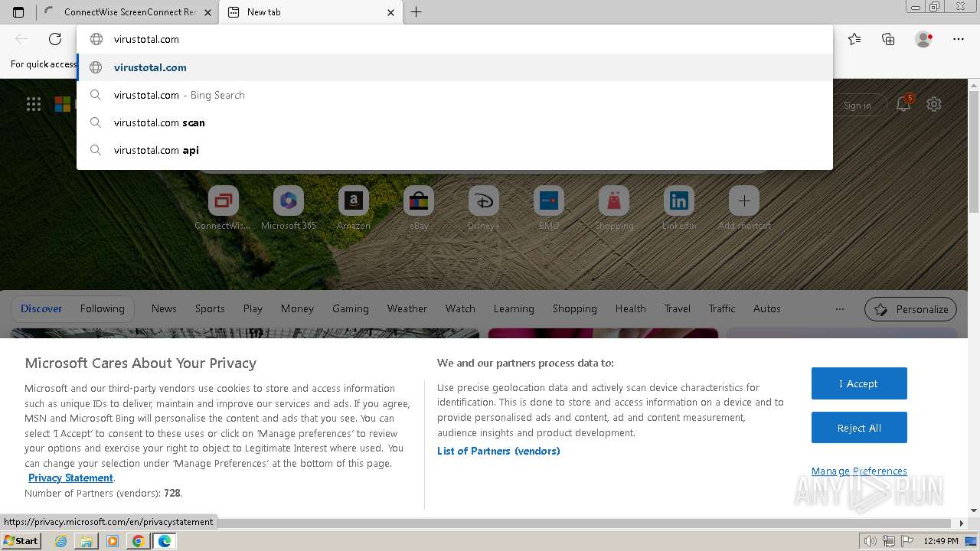
Task: Click the clock showing 12:49 PM
Action: [940, 541]
